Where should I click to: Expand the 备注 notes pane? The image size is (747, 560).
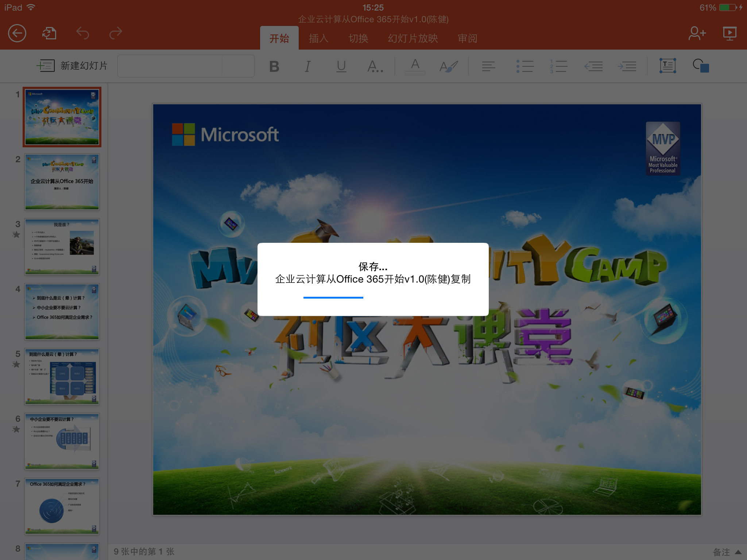coord(727,552)
